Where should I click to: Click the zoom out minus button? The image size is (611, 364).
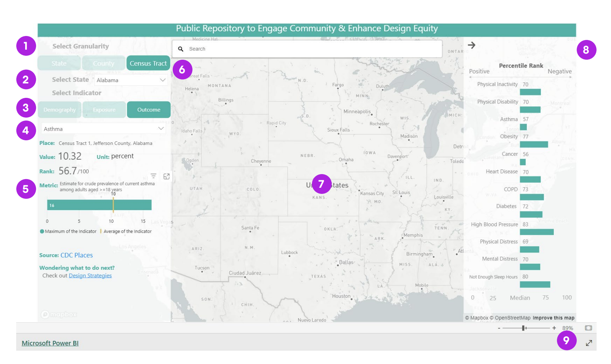pos(499,328)
